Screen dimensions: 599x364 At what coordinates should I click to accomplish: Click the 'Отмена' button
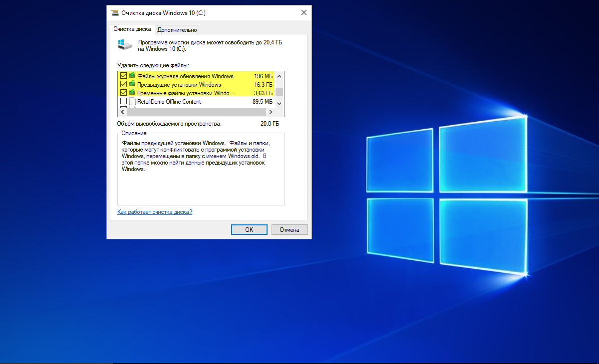pos(290,230)
